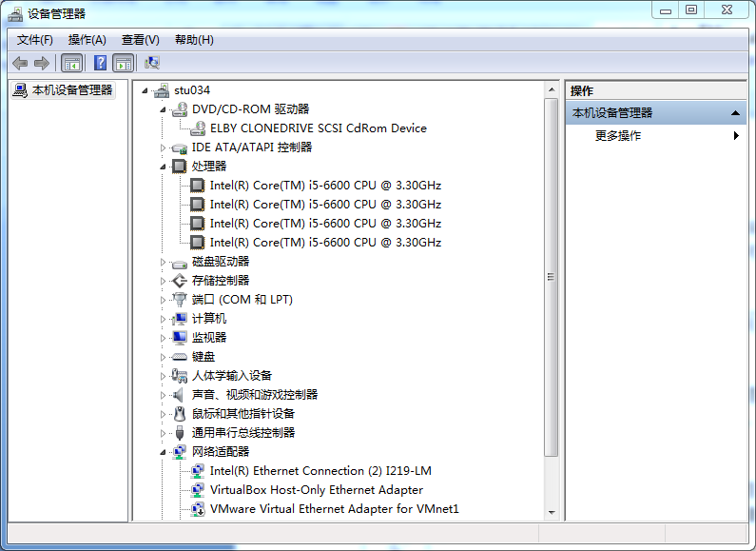This screenshot has height=551, width=756.
Task: Open the 帮助(H) menu
Action: (194, 40)
